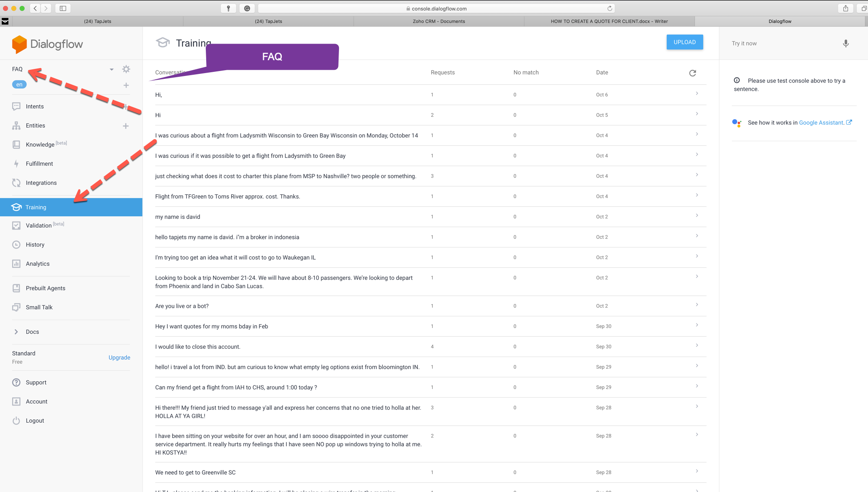Open the History section
The image size is (868, 492).
point(35,245)
